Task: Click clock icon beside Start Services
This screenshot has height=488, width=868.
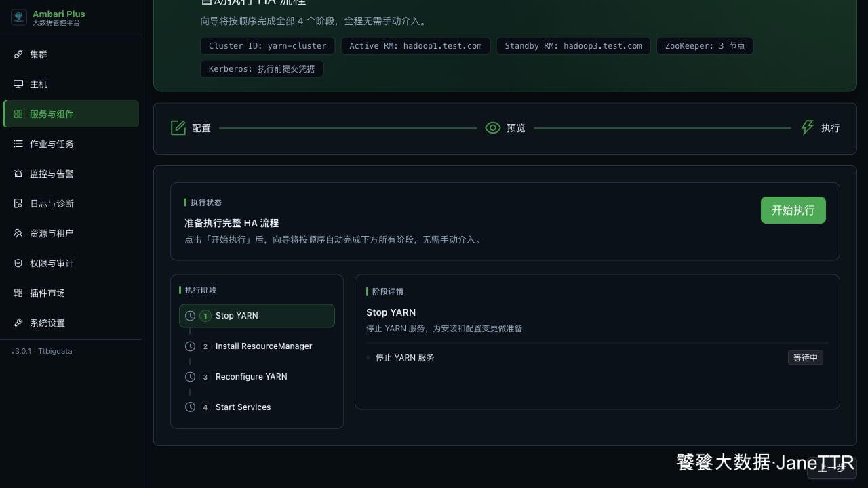Action: (190, 407)
